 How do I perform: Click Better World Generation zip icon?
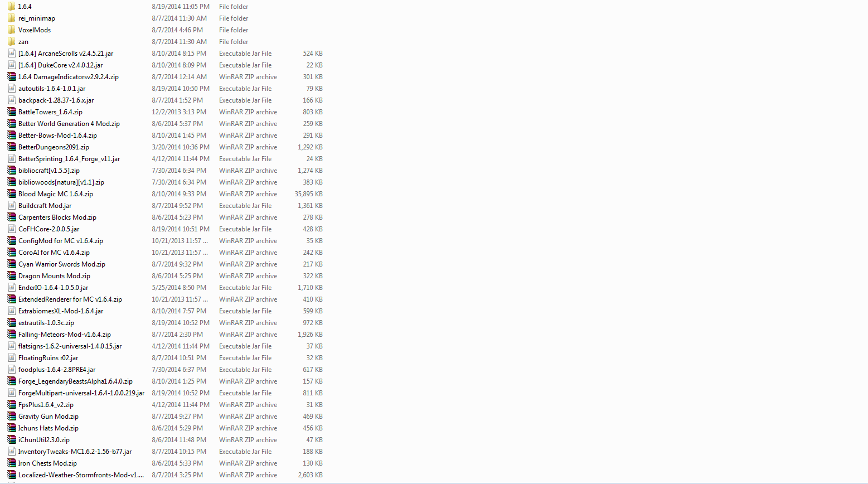click(x=11, y=124)
